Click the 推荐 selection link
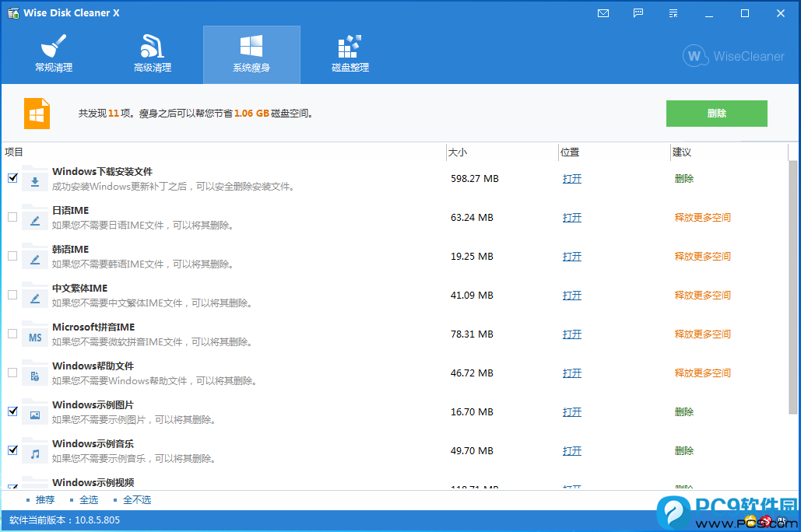Viewport: 801px width, 532px height. click(x=45, y=500)
